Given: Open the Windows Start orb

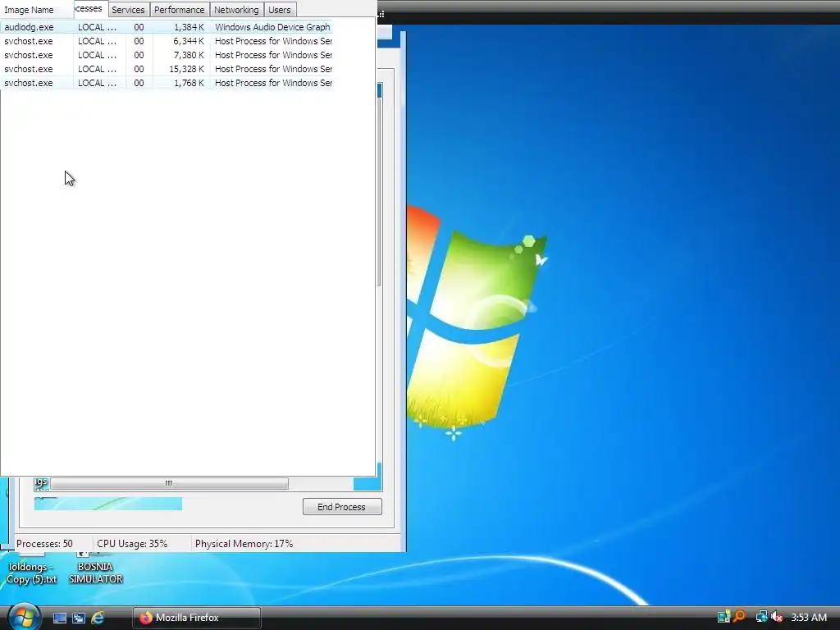Looking at the screenshot, I should [24, 617].
